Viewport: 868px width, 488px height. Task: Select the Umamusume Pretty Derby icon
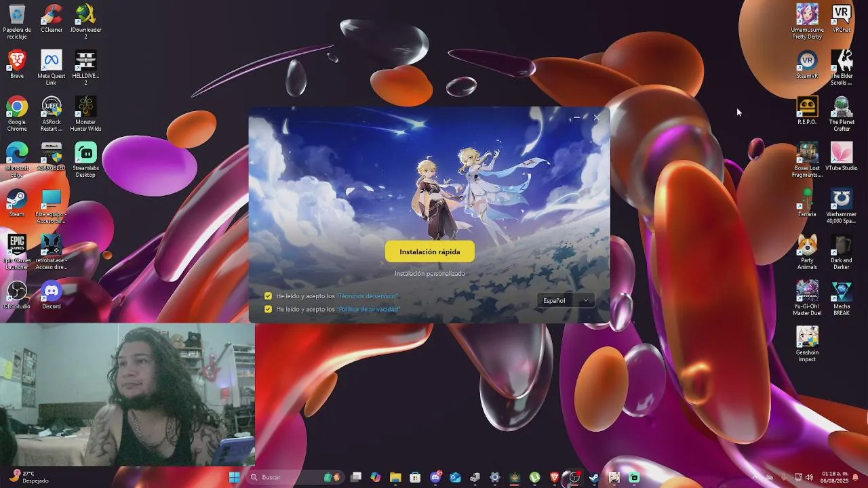[807, 22]
